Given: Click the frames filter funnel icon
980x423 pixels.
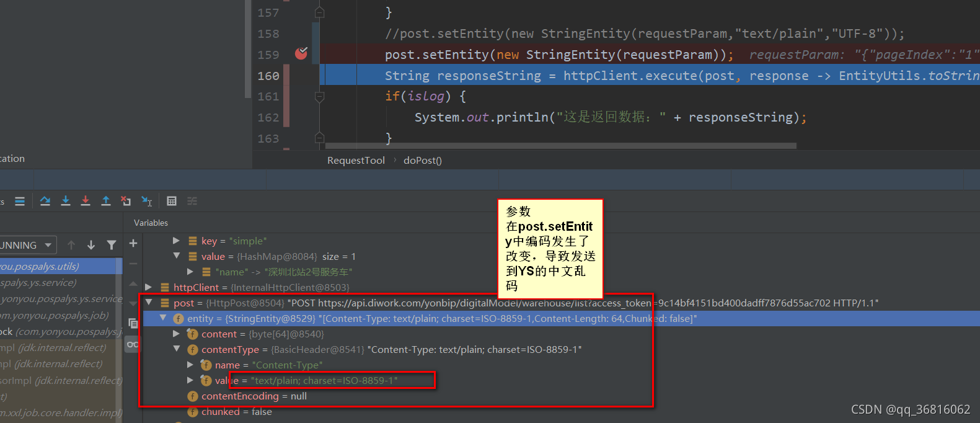Looking at the screenshot, I should [x=112, y=245].
